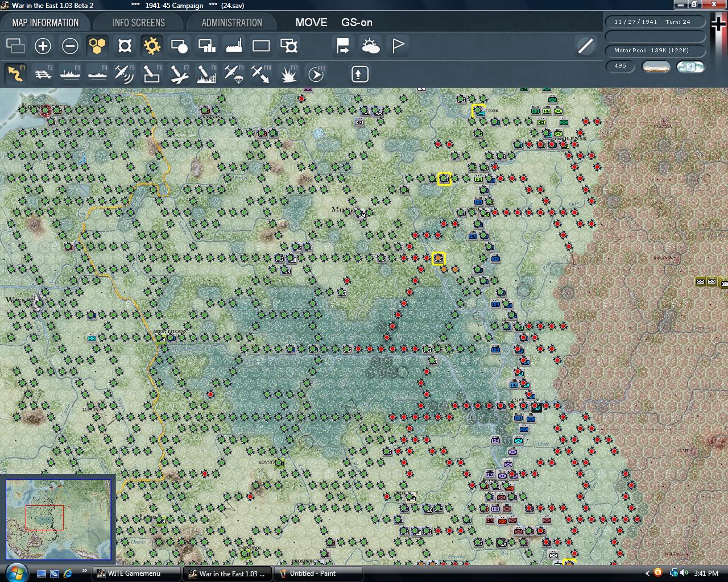Select F8 Bomb city mode

(206, 74)
